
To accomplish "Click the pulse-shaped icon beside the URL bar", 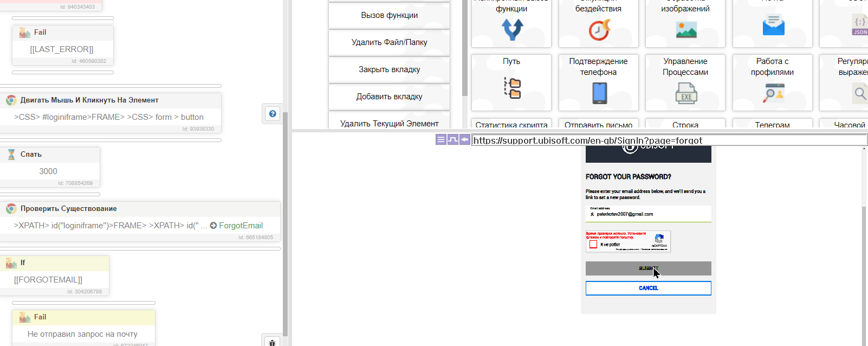I will 453,140.
